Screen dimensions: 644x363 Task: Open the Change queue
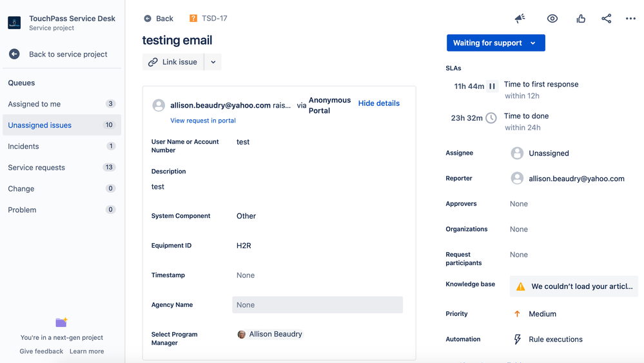(x=62, y=188)
